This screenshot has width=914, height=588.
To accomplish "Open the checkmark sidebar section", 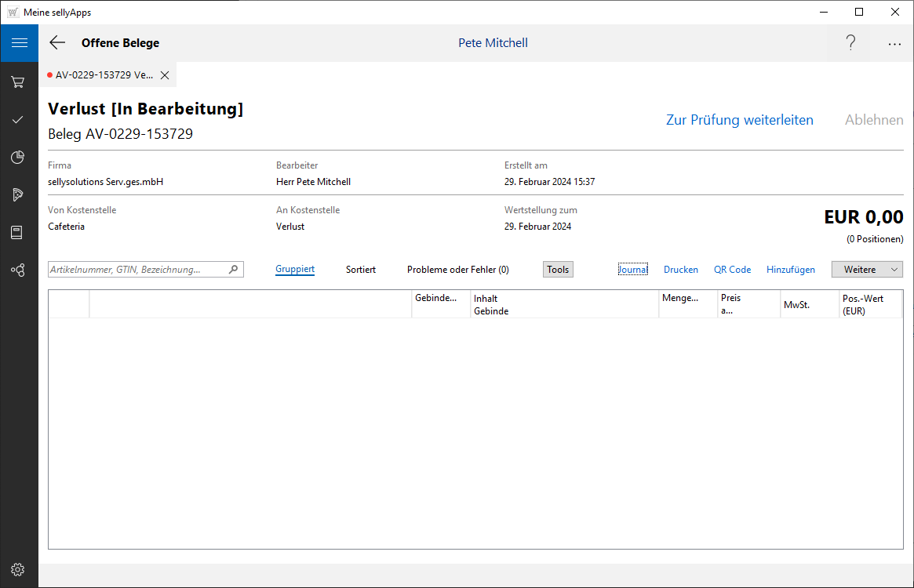I will (17, 119).
